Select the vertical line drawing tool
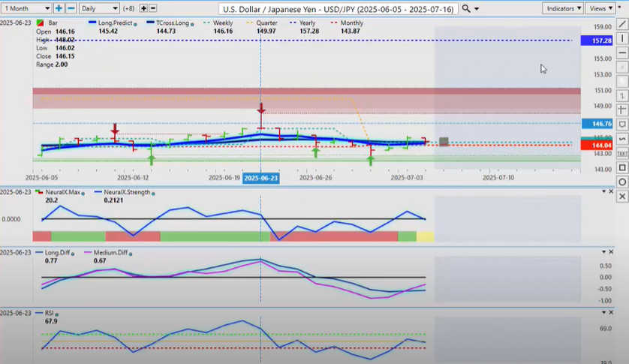 tap(621, 39)
